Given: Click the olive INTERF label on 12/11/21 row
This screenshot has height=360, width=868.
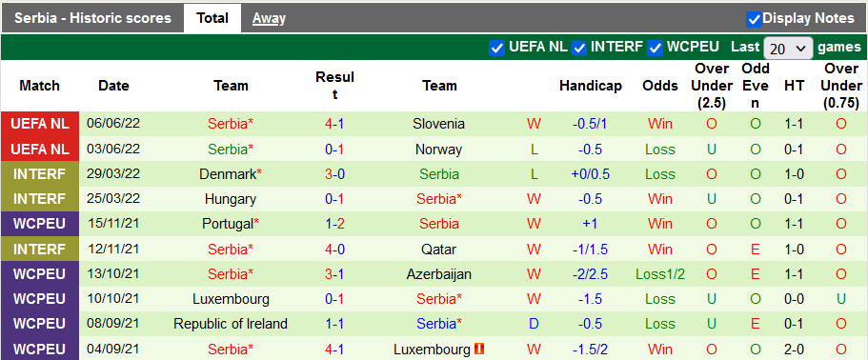Looking at the screenshot, I should (x=40, y=249).
